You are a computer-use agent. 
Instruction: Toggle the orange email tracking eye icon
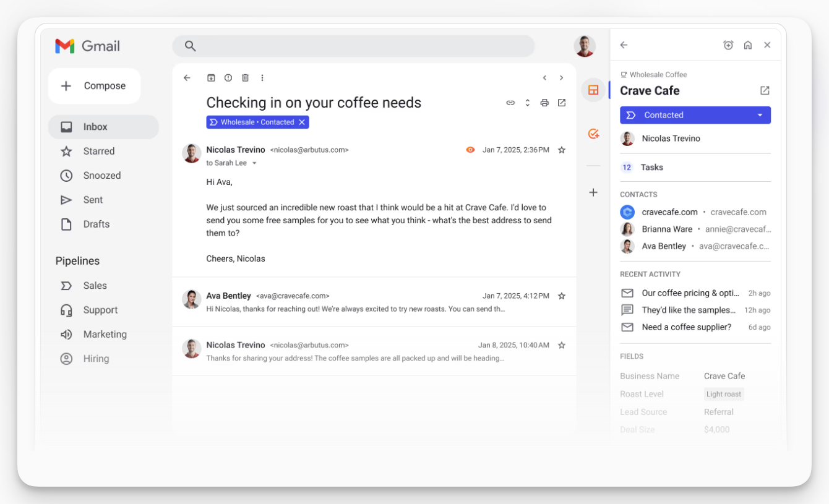[470, 150]
